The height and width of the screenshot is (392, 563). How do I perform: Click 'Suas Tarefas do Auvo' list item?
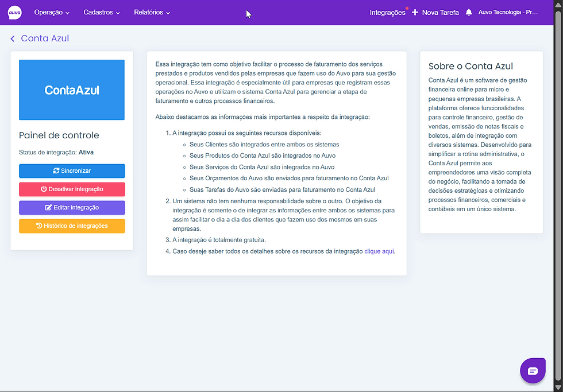click(x=282, y=190)
